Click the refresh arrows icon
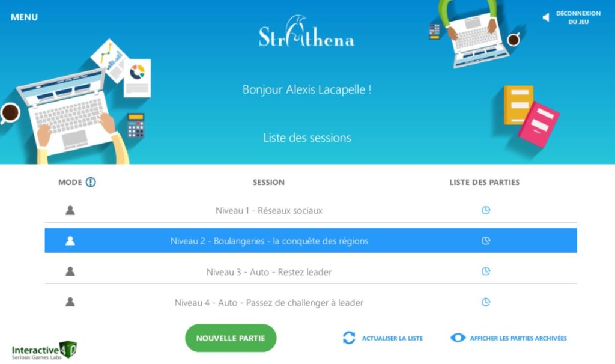 (x=349, y=338)
